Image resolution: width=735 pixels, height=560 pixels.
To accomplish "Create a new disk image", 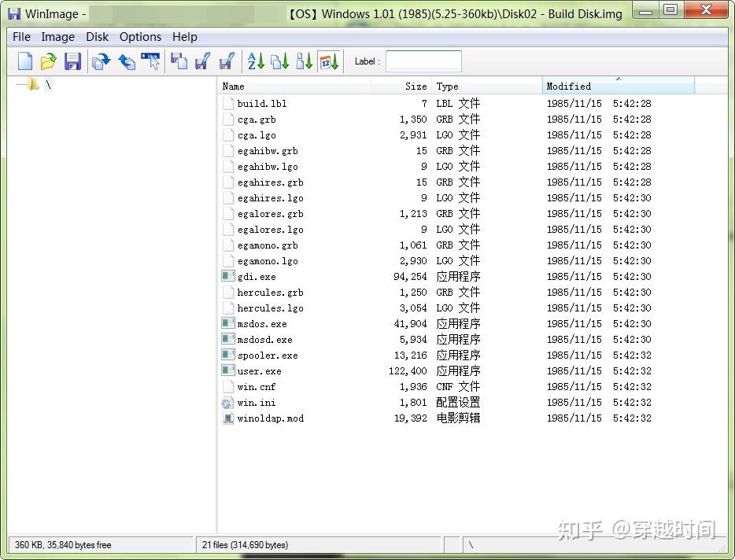I will (x=24, y=61).
